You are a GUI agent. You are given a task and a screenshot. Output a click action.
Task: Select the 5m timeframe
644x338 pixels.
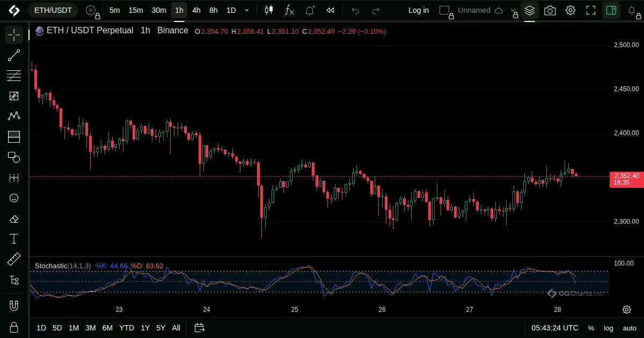tap(114, 10)
